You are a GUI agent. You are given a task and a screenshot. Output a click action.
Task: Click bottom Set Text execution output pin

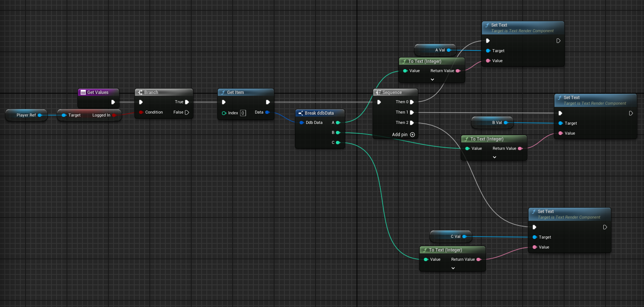(605, 227)
